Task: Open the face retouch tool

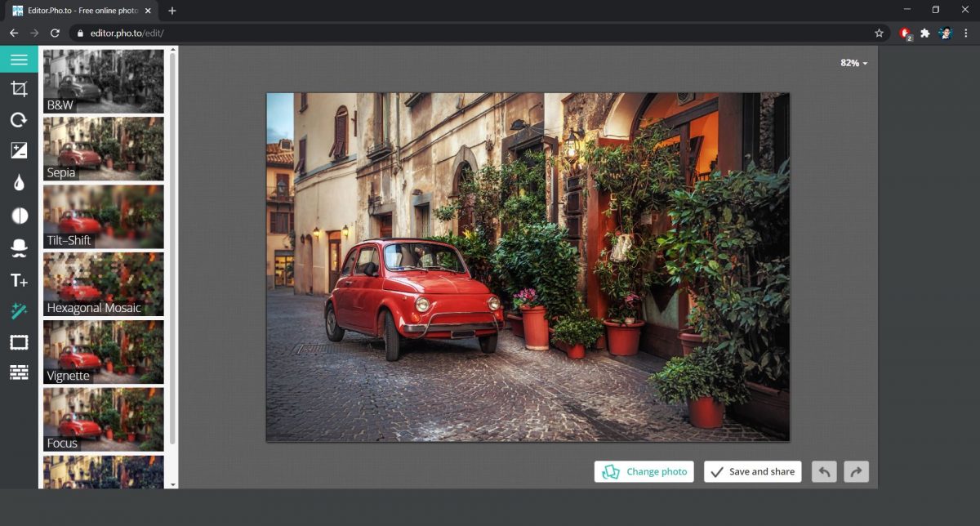Action: (x=19, y=247)
